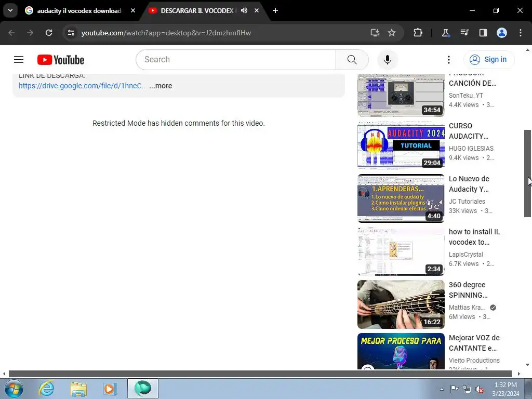The image size is (532, 399).
Task: Click the Vieito Productions channel name
Action: pos(474,360)
